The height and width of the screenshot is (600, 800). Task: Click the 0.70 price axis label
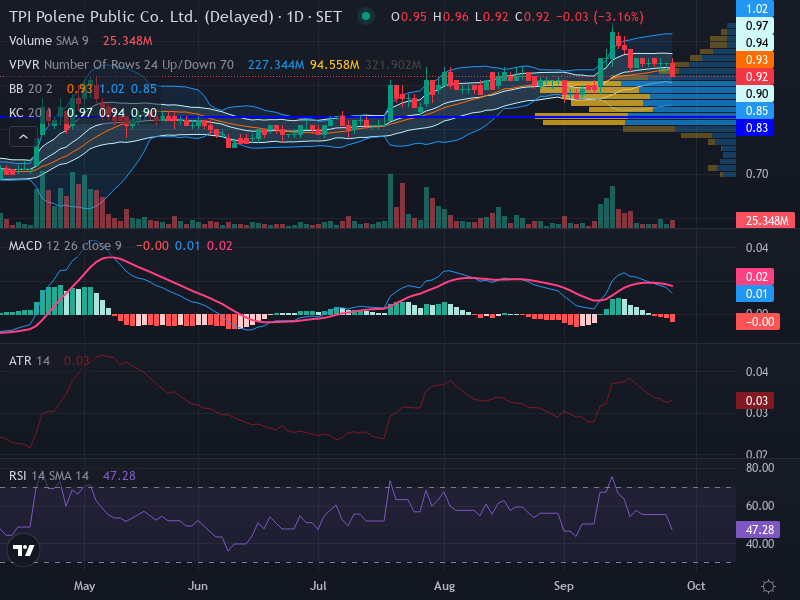click(x=757, y=174)
